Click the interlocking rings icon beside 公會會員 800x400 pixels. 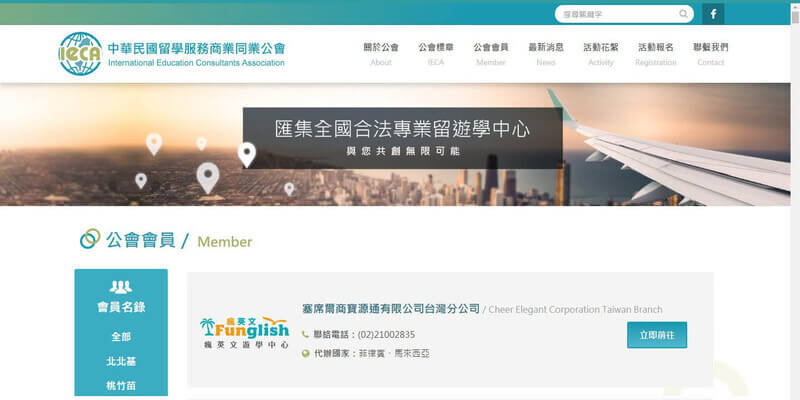(90, 239)
